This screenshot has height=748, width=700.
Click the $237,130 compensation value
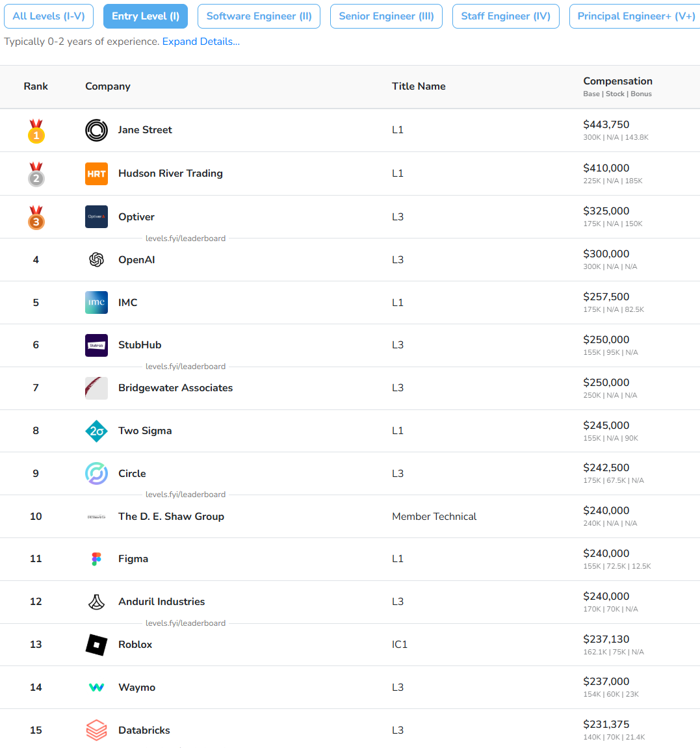606,639
